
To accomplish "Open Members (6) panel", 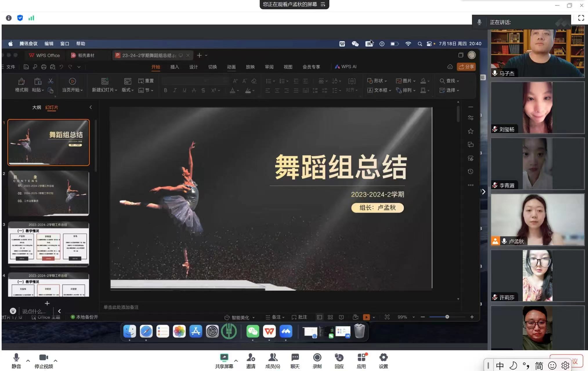I will point(273,357).
